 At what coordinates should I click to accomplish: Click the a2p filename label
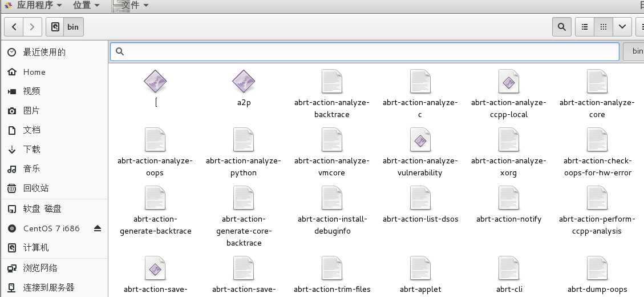pyautogui.click(x=244, y=103)
